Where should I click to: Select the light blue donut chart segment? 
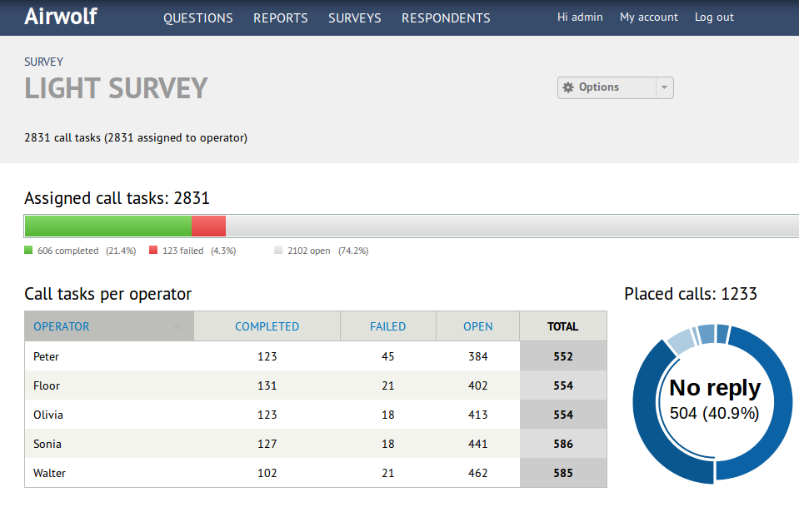[681, 341]
